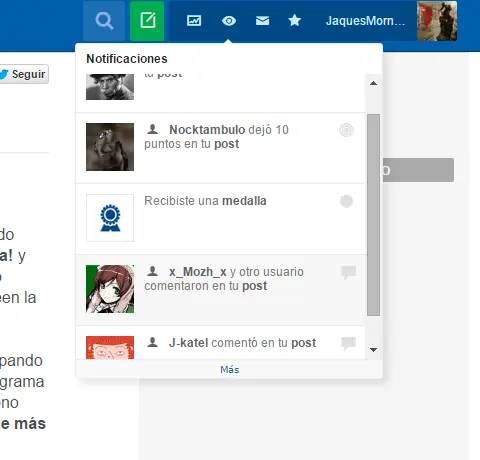Click the scrollbar up arrow
Viewport: 480px width, 460px height.
[x=374, y=83]
